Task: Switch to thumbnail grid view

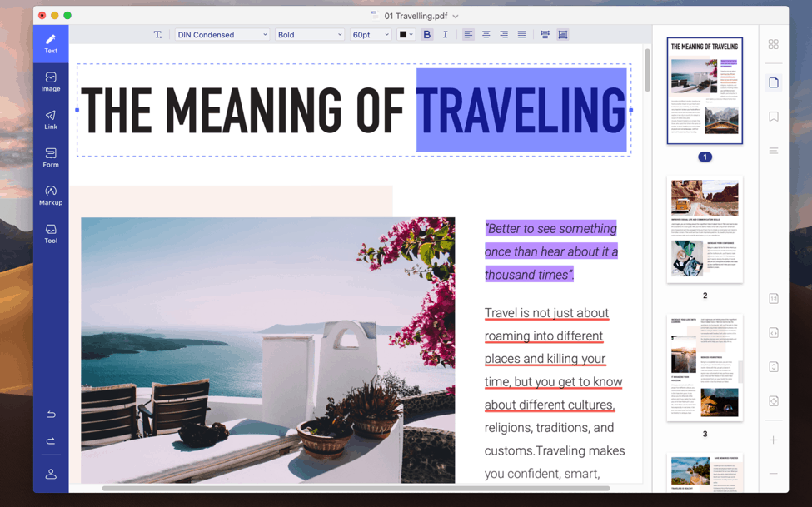Action: point(773,44)
